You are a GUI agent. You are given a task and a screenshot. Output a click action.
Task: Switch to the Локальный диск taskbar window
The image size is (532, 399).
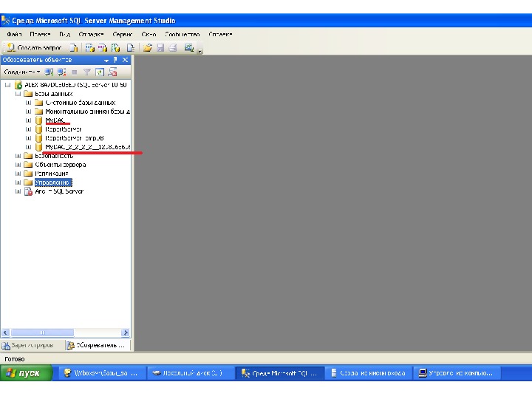click(x=191, y=373)
